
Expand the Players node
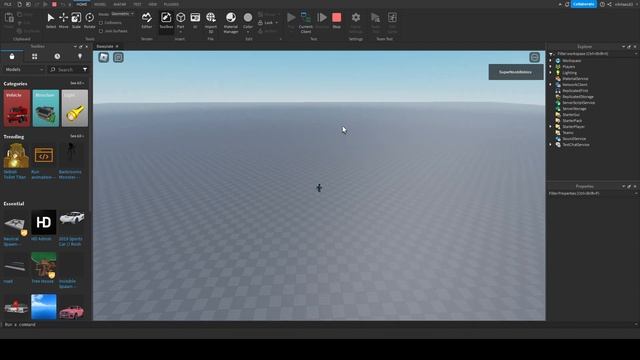(x=551, y=67)
